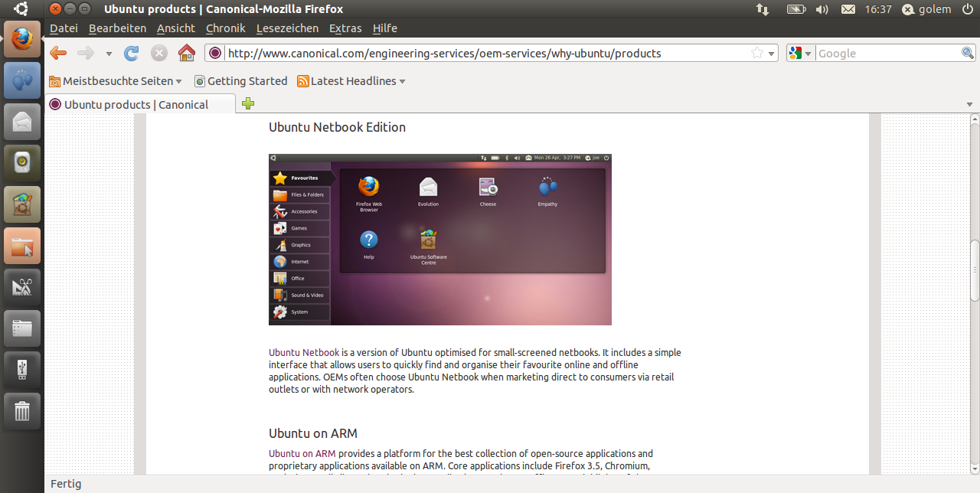
Task: Open the Extras menu
Action: tap(345, 28)
